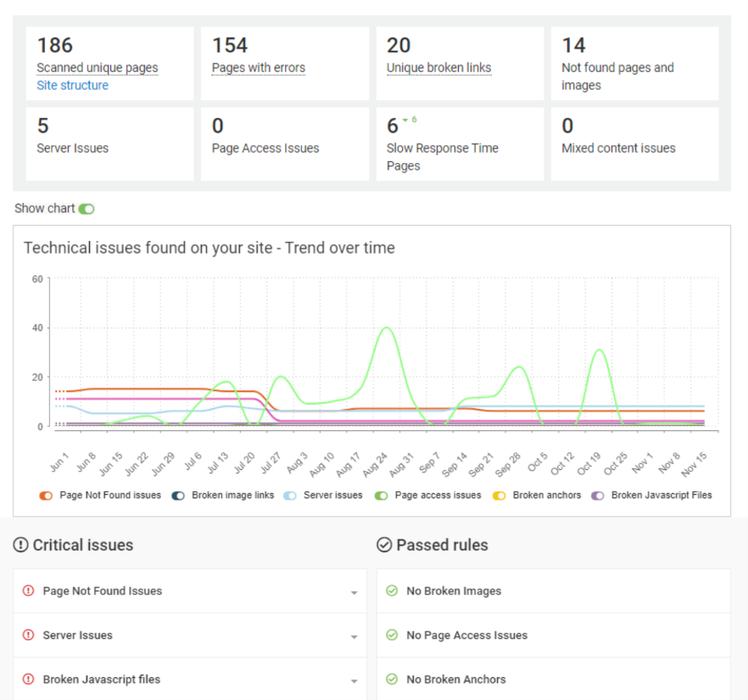Turn off the Show chart switch
The image size is (748, 700).
pos(86,209)
